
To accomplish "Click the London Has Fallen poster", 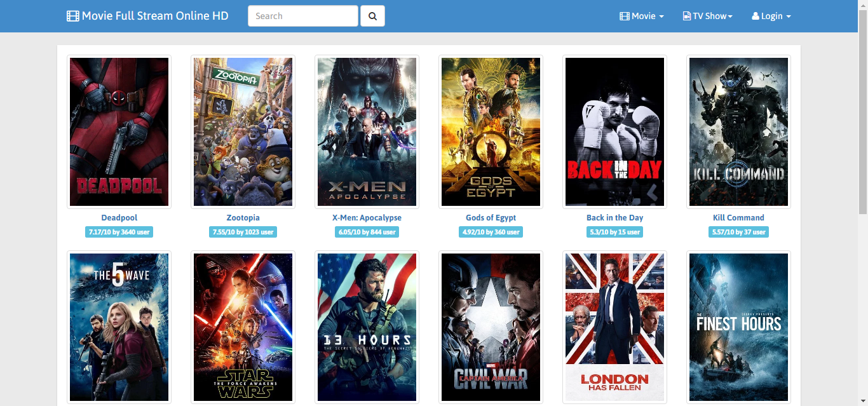I will tap(614, 327).
